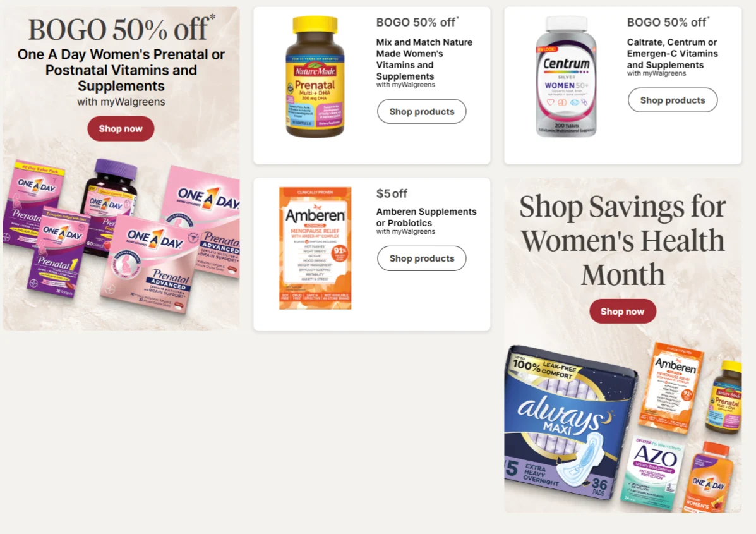Click the orange One A Day Women's bottle

click(709, 476)
